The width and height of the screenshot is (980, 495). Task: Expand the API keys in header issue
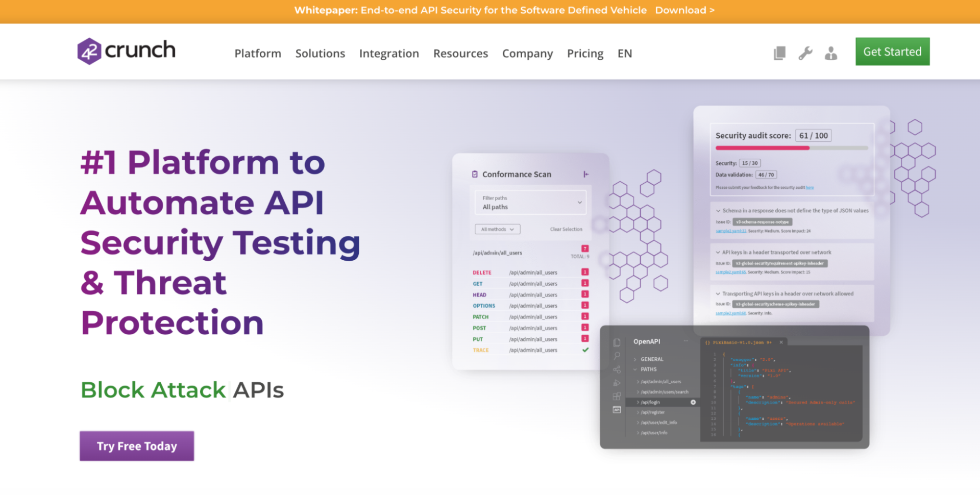[718, 253]
